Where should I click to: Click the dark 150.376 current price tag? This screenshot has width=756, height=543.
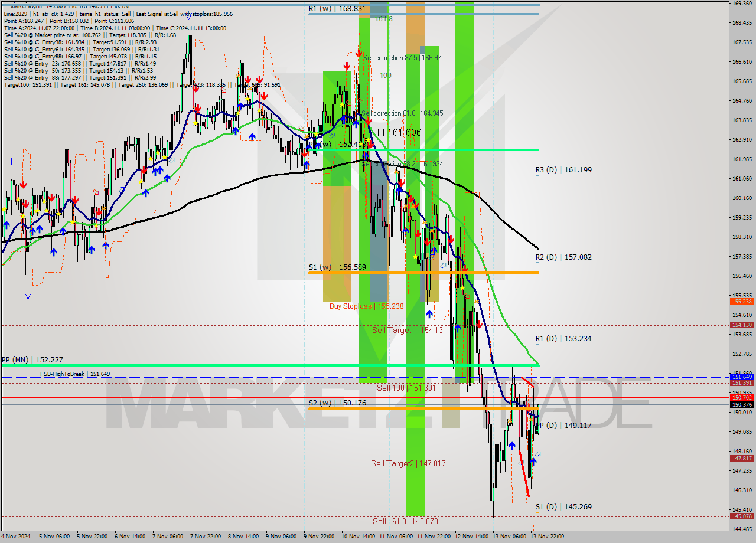coord(742,404)
